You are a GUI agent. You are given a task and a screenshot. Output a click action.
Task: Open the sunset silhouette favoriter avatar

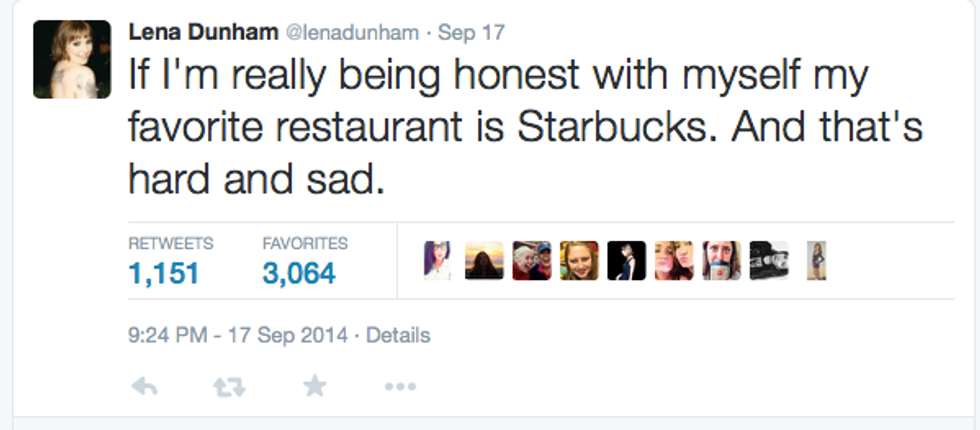pos(484,260)
